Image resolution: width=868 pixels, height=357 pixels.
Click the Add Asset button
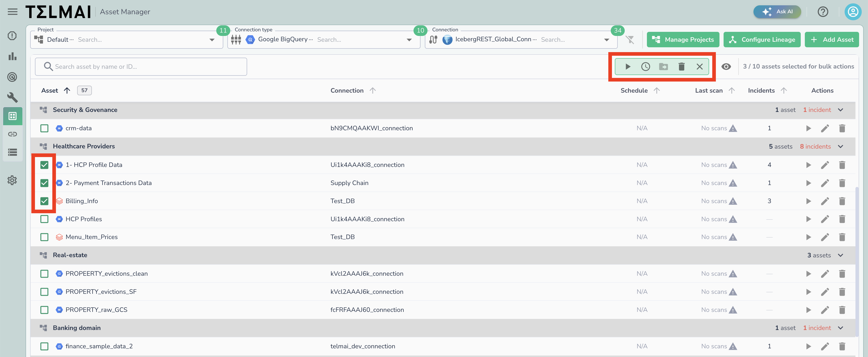pyautogui.click(x=832, y=40)
